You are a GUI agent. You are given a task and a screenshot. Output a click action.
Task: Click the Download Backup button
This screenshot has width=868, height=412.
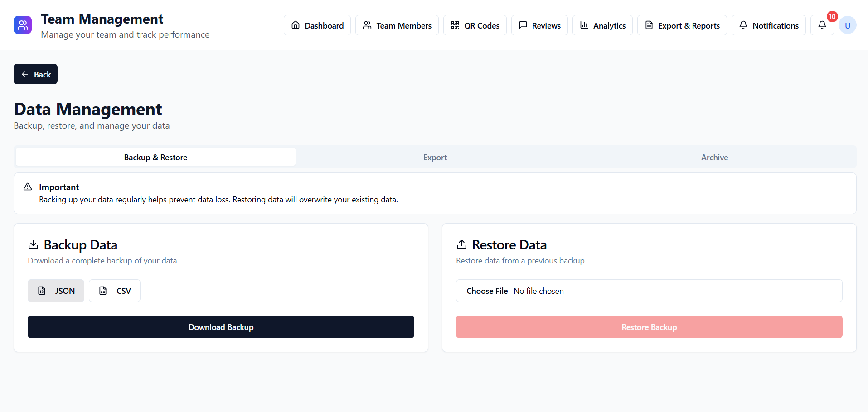click(x=221, y=326)
